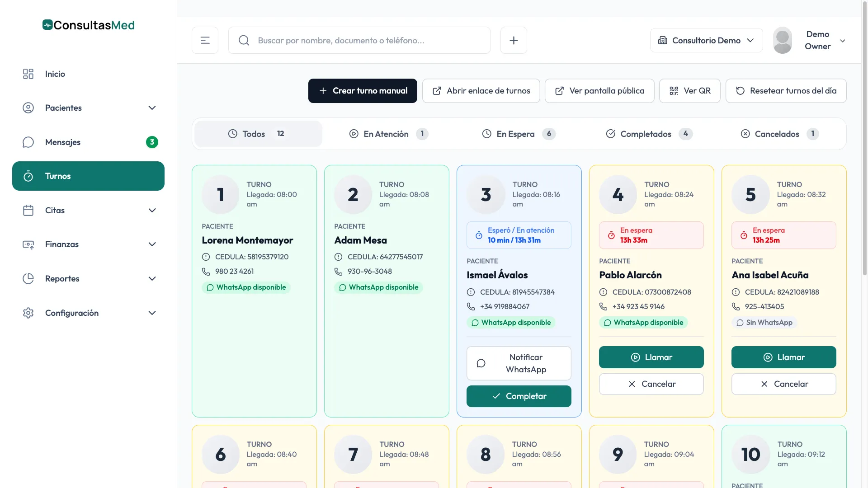Open the Inicio dashboard icon
Image resolution: width=868 pixels, height=488 pixels.
point(28,74)
